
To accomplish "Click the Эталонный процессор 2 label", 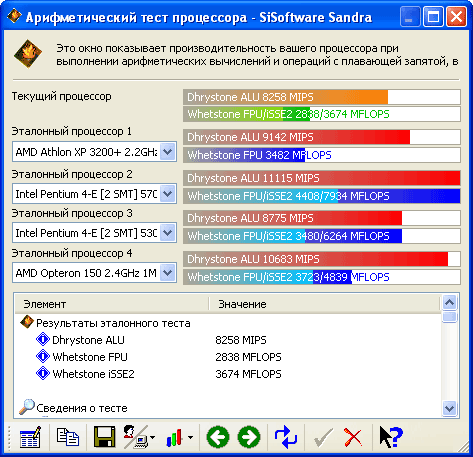I will click(72, 174).
